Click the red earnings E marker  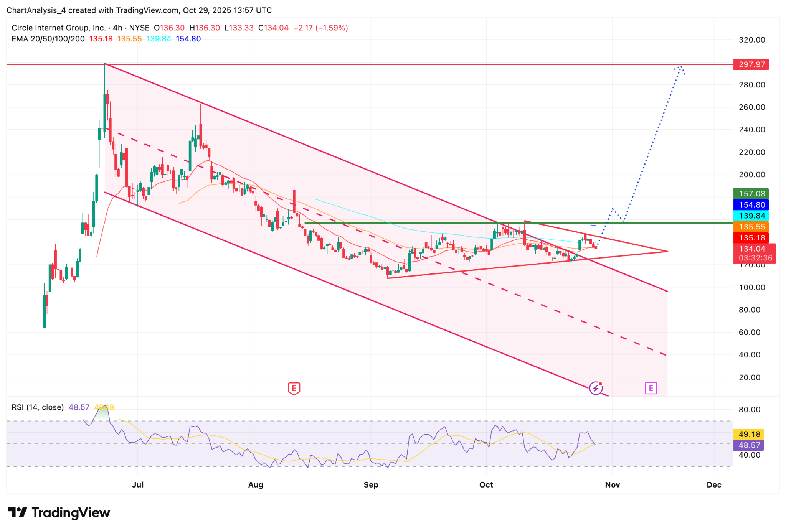point(294,388)
